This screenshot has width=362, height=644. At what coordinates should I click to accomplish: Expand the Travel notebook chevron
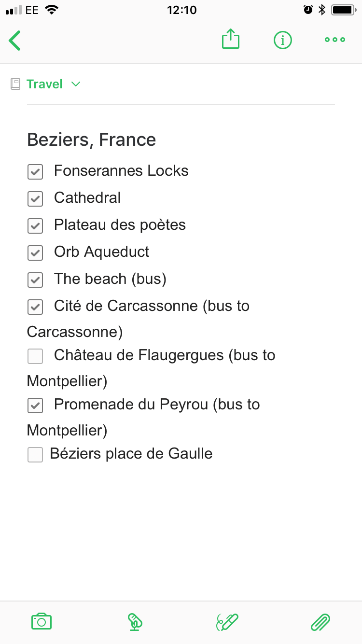pos(76,84)
